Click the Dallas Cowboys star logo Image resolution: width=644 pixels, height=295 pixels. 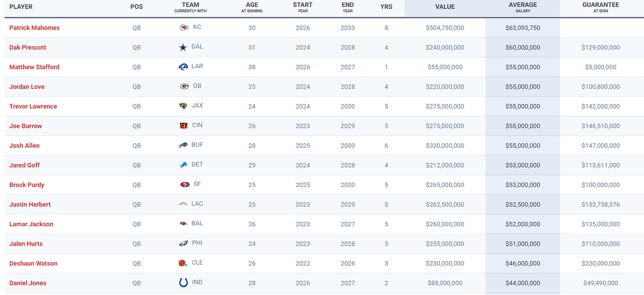184,47
